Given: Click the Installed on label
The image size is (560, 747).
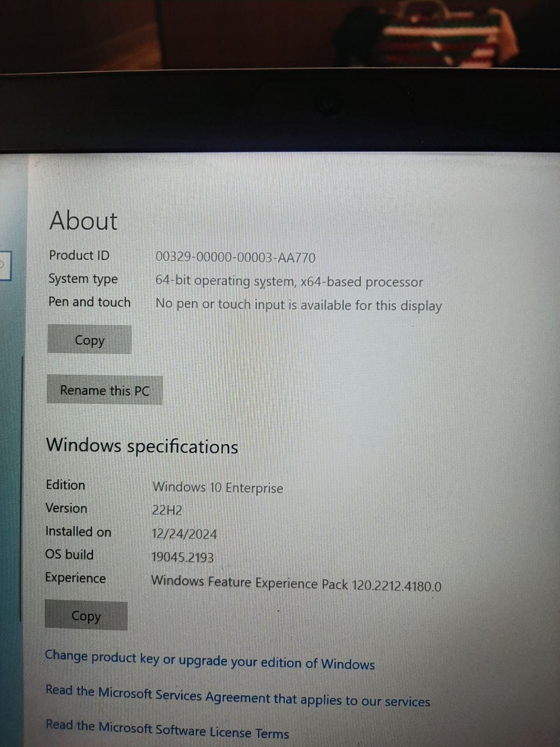Looking at the screenshot, I should pyautogui.click(x=78, y=531).
